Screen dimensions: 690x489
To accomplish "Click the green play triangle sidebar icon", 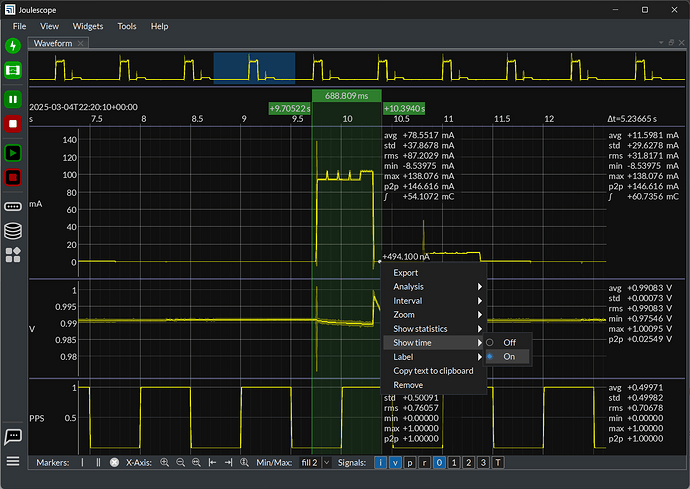I will 13,153.
